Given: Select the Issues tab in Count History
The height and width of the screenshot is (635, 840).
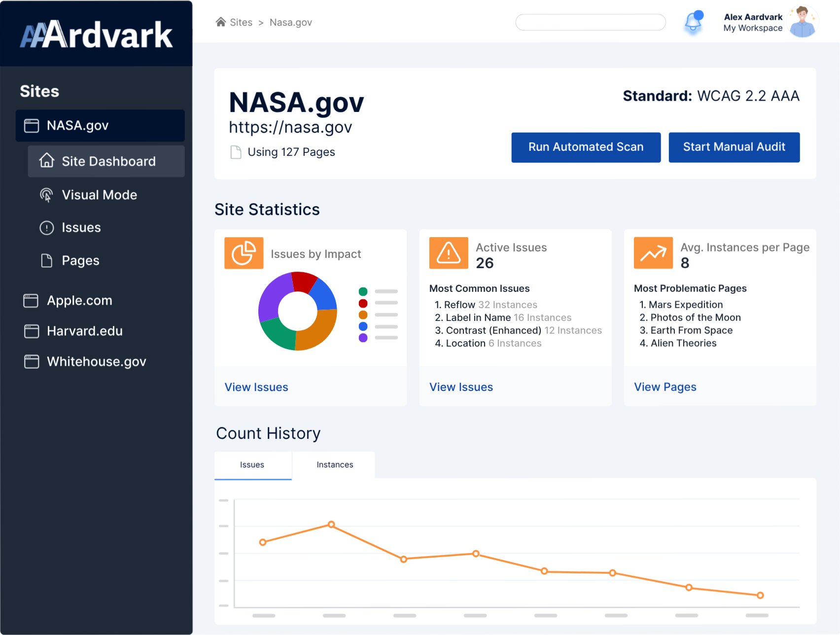Looking at the screenshot, I should tap(252, 464).
